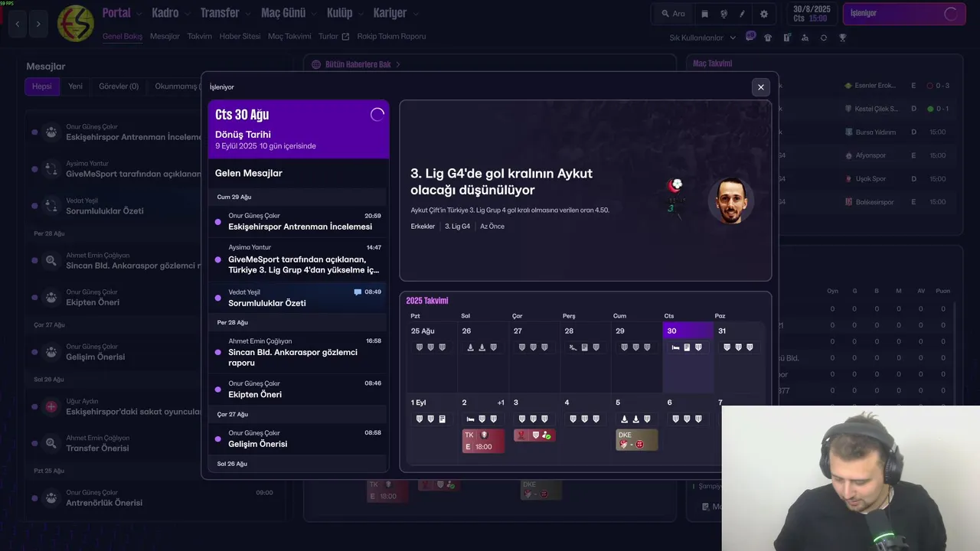Click the training cone icon on day 26
The width and height of the screenshot is (980, 551).
470,347
